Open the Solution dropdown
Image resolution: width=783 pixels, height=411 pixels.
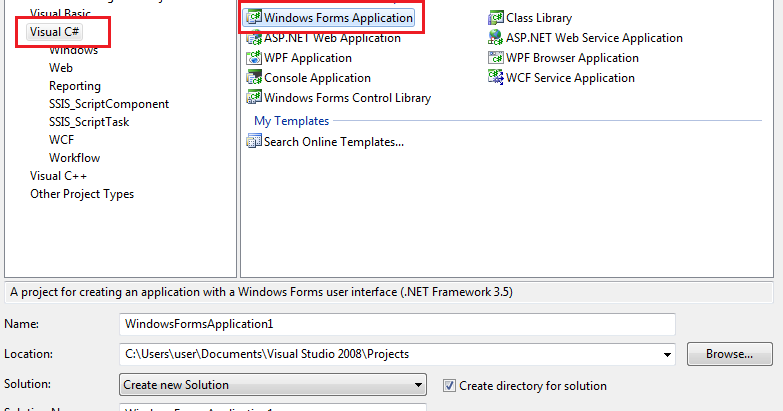273,385
